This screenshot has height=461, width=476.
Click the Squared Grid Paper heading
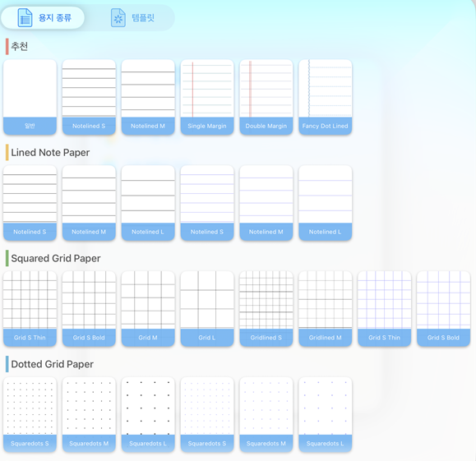(56, 258)
